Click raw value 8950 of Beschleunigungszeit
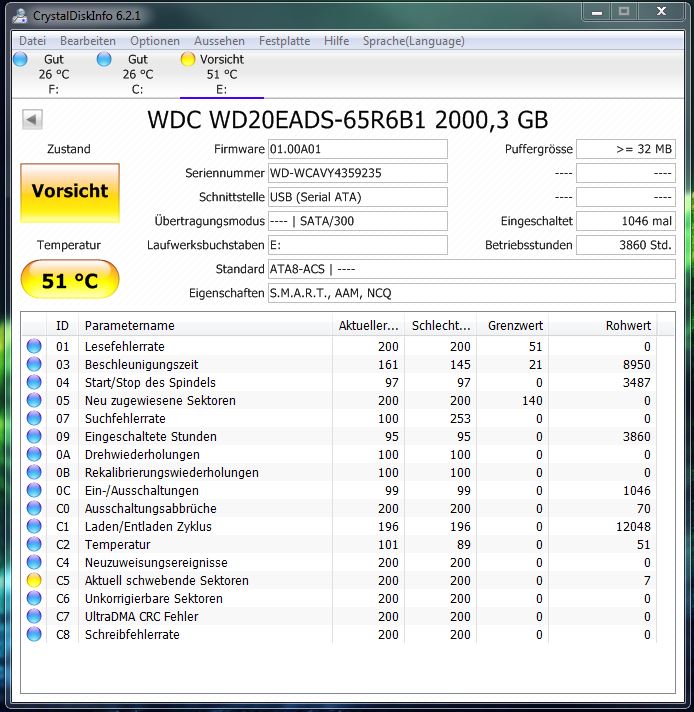The image size is (694, 712). click(636, 365)
